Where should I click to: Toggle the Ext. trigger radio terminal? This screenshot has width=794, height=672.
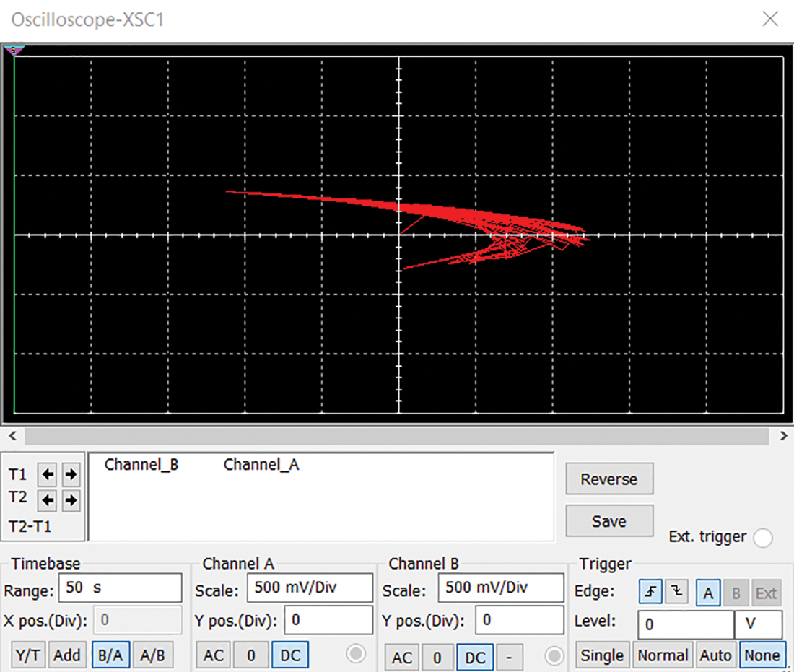762,537
